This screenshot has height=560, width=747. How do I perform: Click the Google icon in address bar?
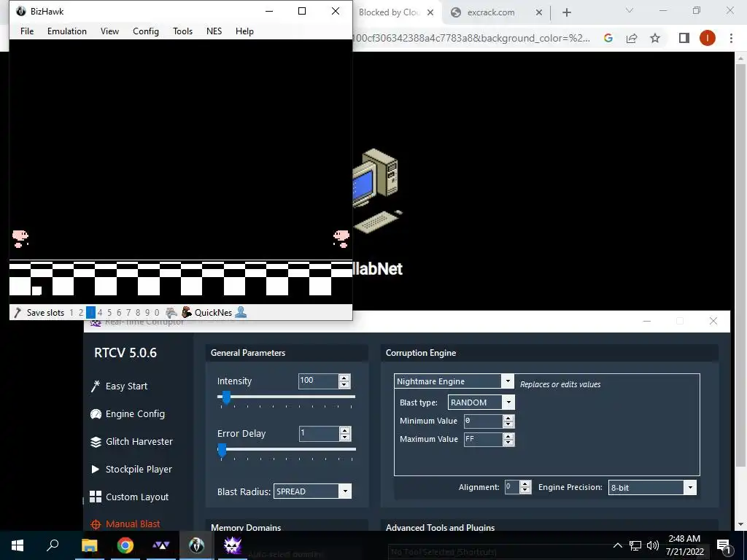pyautogui.click(x=608, y=38)
